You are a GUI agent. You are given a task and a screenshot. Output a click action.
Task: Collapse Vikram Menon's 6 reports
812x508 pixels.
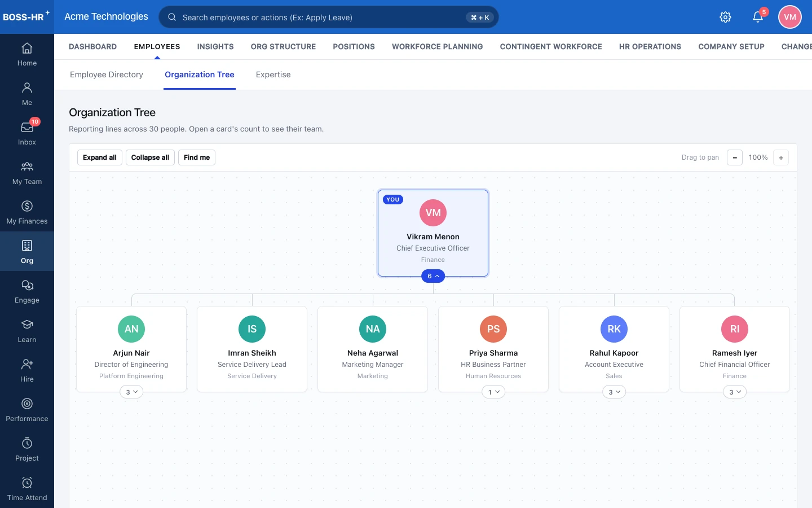433,276
